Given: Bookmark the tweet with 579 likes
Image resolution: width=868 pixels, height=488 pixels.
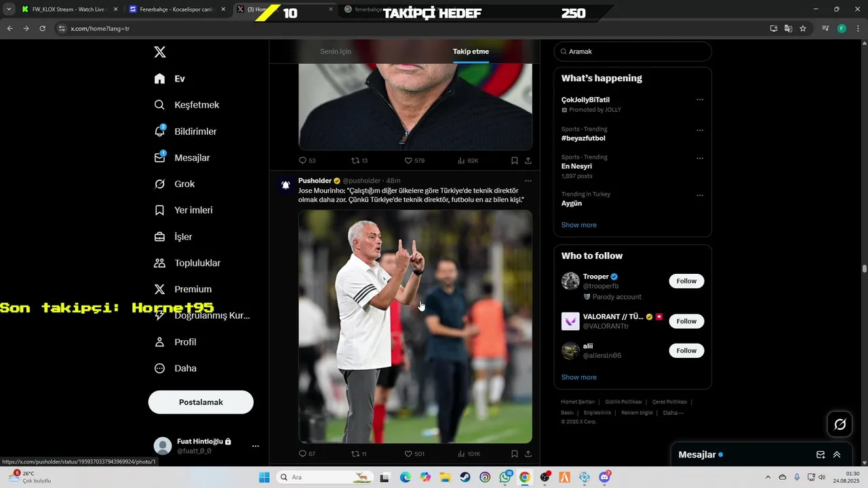Looking at the screenshot, I should coord(514,161).
